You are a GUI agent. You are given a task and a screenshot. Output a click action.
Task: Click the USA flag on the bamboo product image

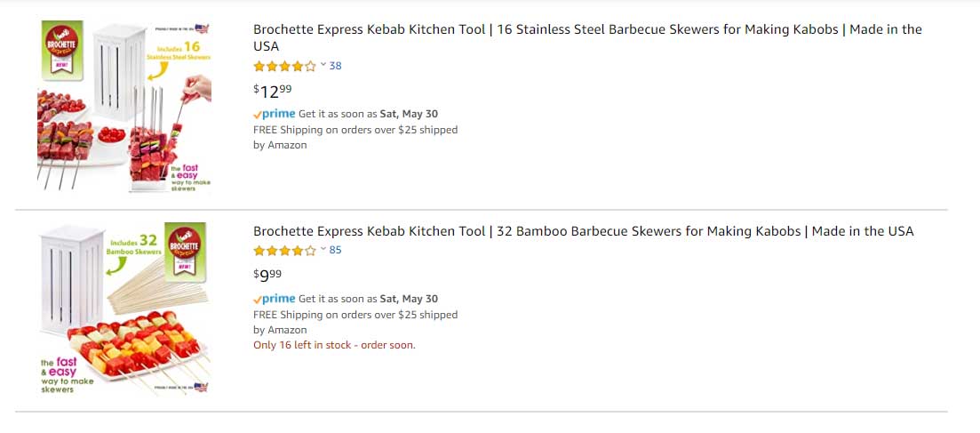(201, 387)
